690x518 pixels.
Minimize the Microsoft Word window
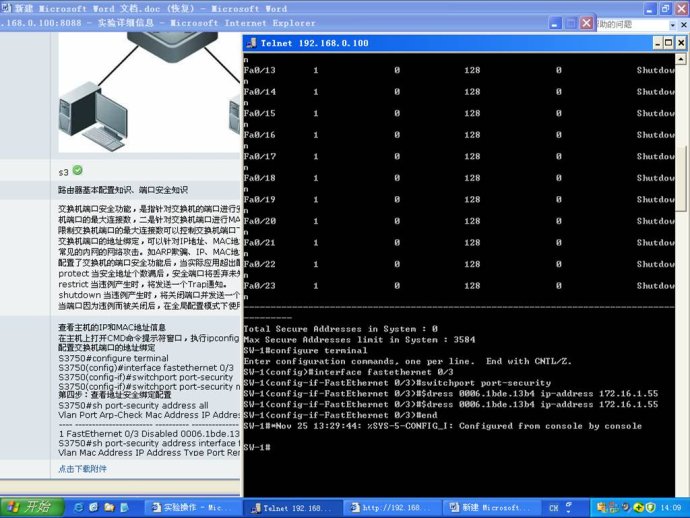(x=650, y=8)
